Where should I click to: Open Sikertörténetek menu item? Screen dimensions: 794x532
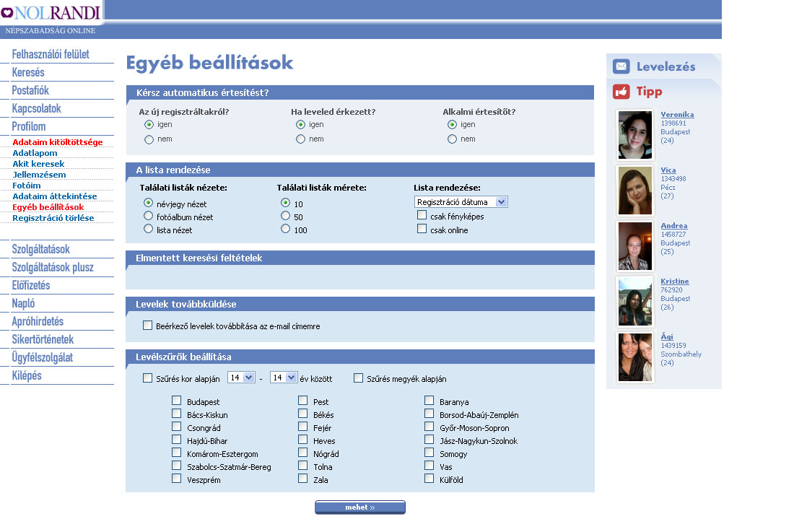[x=43, y=340]
